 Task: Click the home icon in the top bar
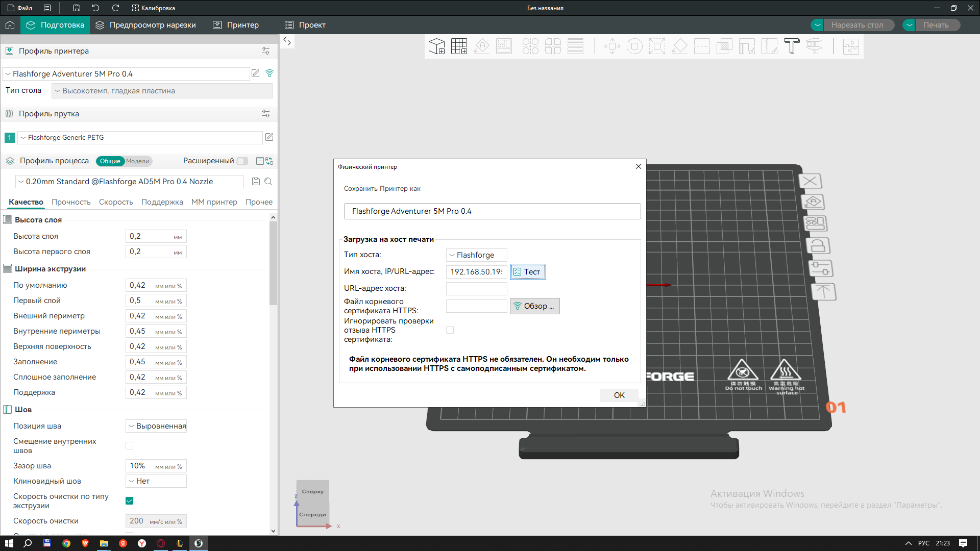pyautogui.click(x=10, y=25)
